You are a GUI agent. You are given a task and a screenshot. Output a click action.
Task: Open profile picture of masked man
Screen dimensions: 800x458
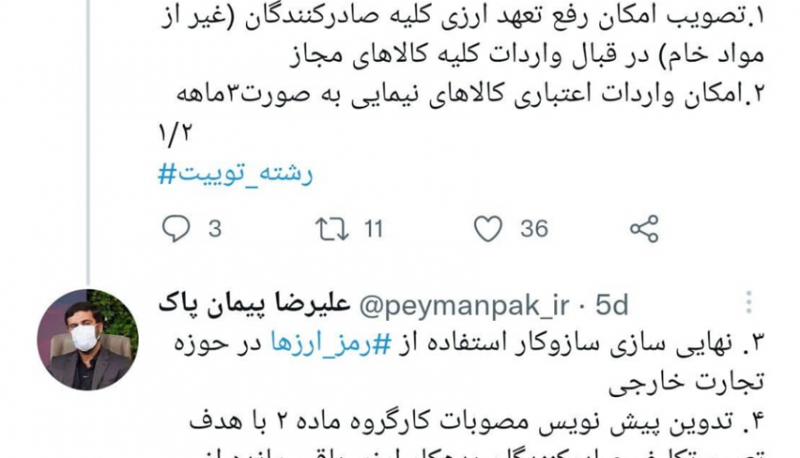click(x=88, y=340)
